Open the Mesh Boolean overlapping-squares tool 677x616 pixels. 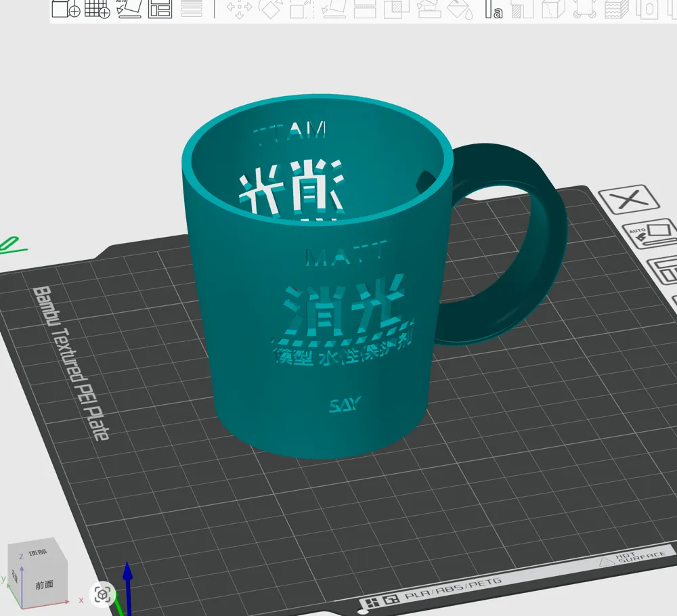click(x=396, y=9)
